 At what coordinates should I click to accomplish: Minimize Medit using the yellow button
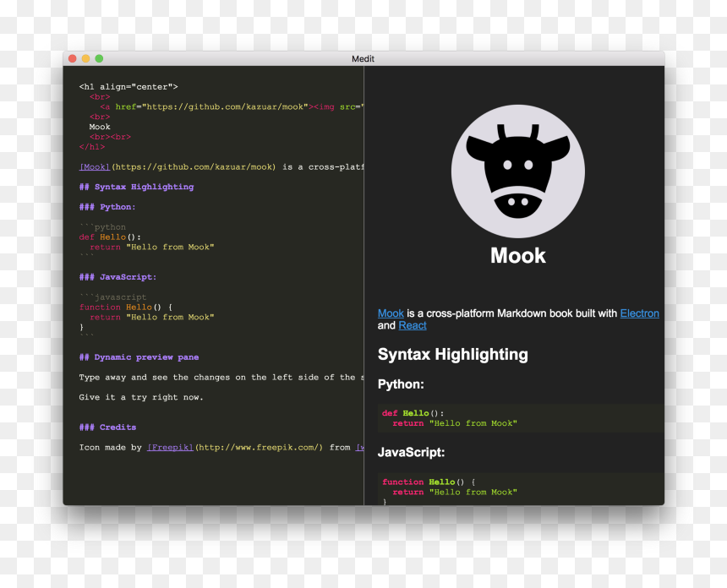(x=85, y=58)
